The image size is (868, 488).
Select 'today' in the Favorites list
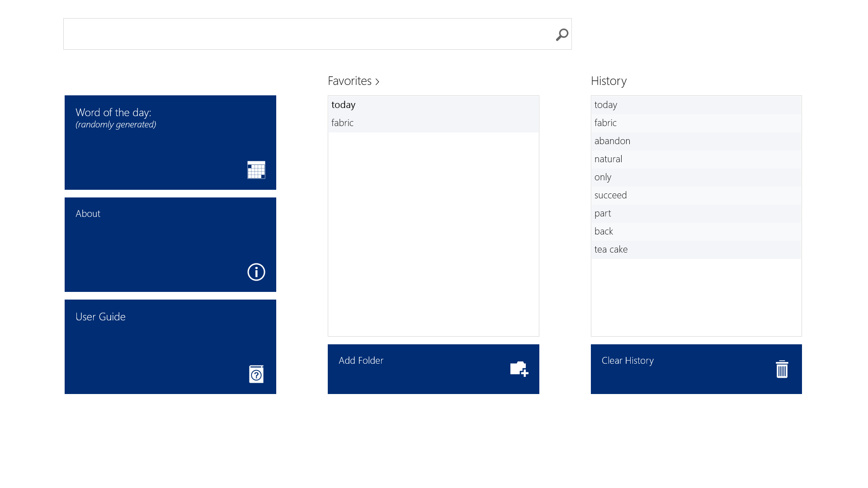[344, 105]
